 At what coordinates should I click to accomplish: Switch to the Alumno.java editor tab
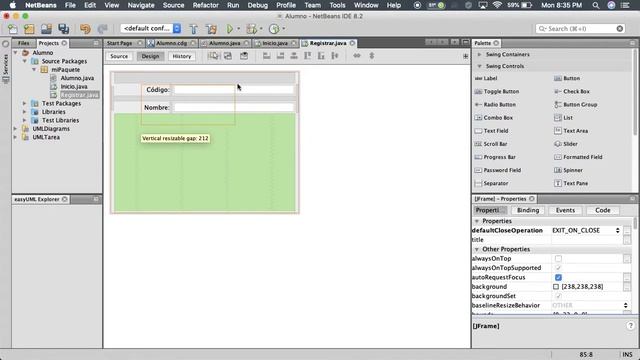(224, 43)
